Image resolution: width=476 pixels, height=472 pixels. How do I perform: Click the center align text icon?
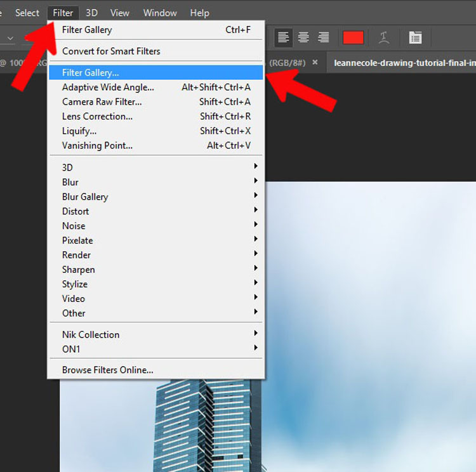click(303, 37)
